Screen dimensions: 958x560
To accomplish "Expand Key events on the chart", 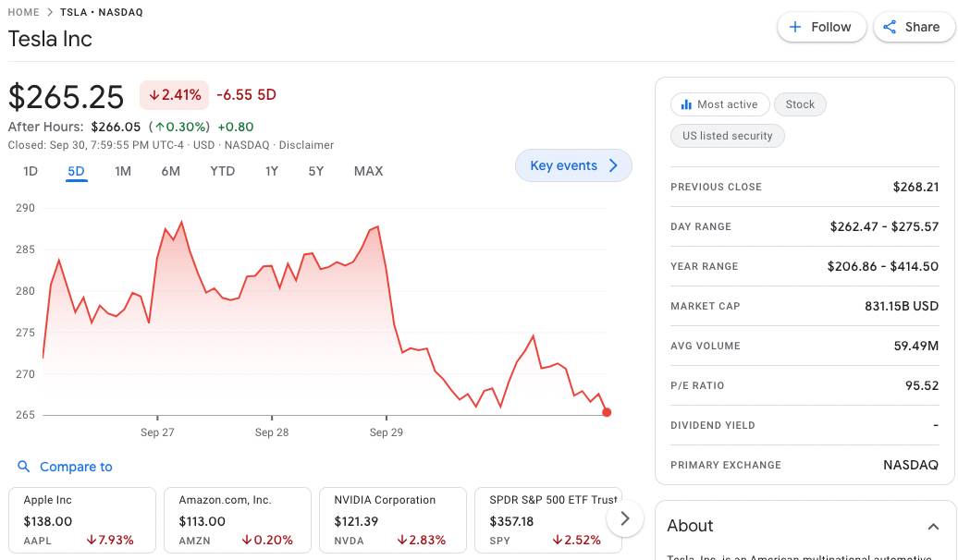I will click(x=573, y=165).
